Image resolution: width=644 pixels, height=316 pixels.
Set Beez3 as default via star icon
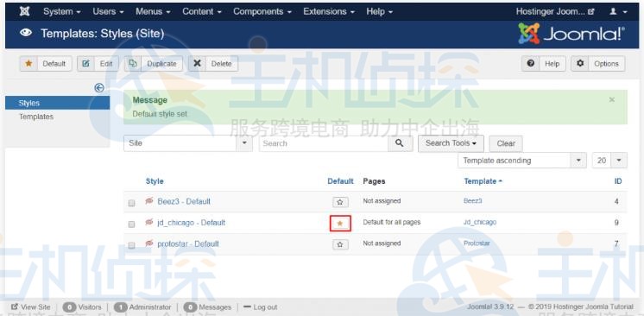point(340,202)
